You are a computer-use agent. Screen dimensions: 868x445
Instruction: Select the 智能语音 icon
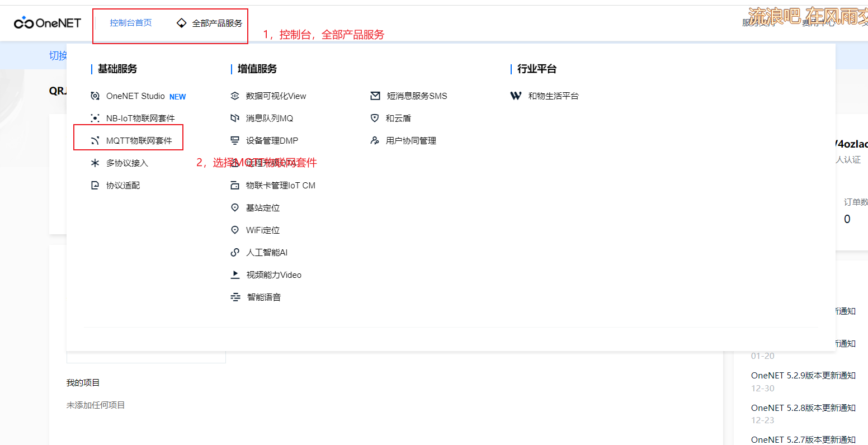pyautogui.click(x=235, y=297)
